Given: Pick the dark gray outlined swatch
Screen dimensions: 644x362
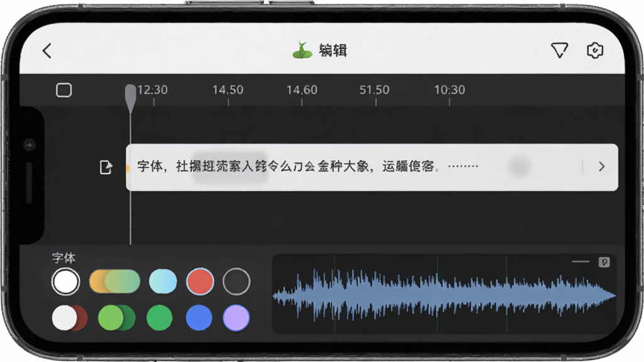Looking at the screenshot, I should tap(236, 282).
